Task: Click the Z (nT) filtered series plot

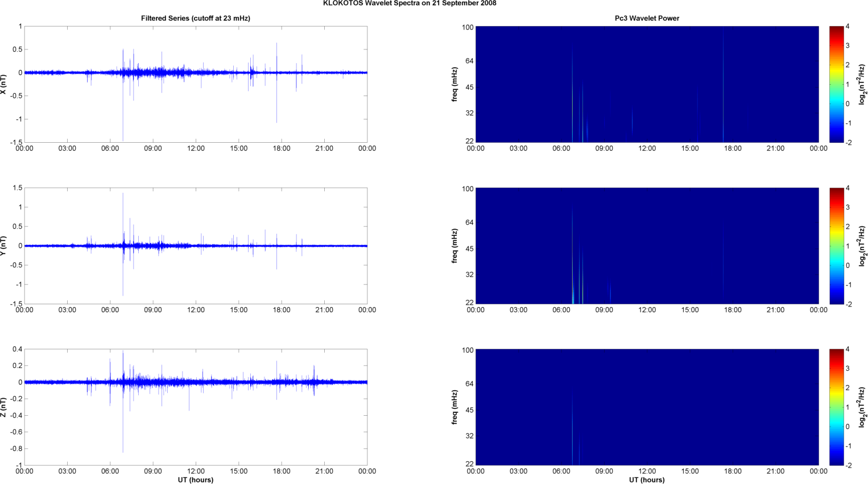Action: (x=196, y=407)
